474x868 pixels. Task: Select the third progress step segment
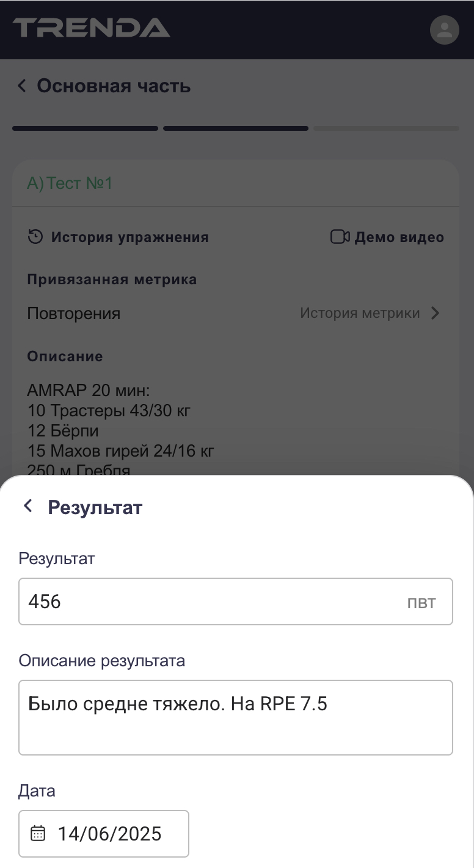(x=386, y=128)
